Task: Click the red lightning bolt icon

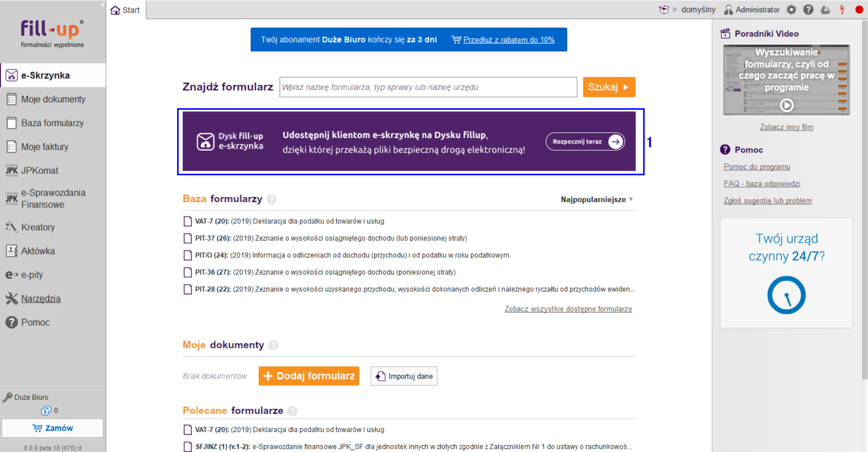Action: click(x=842, y=10)
